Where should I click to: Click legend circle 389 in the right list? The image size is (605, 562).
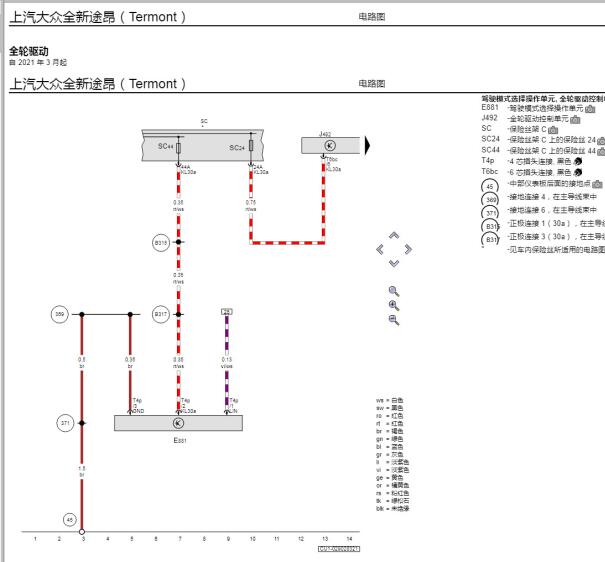click(x=490, y=200)
